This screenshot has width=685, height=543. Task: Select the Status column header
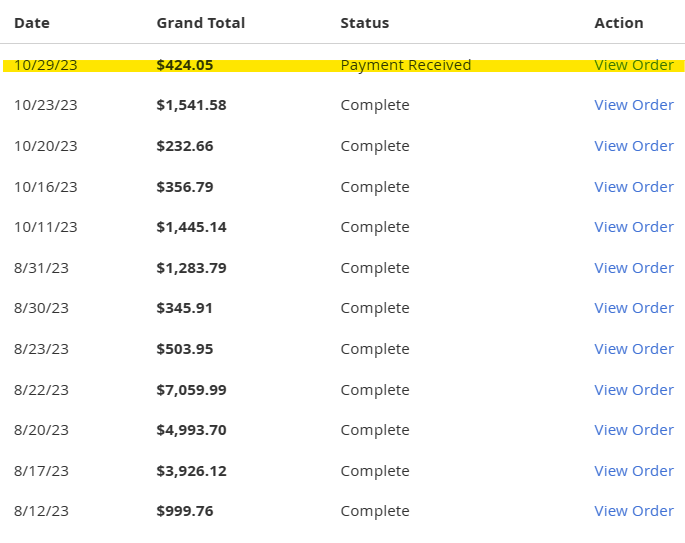tap(364, 23)
